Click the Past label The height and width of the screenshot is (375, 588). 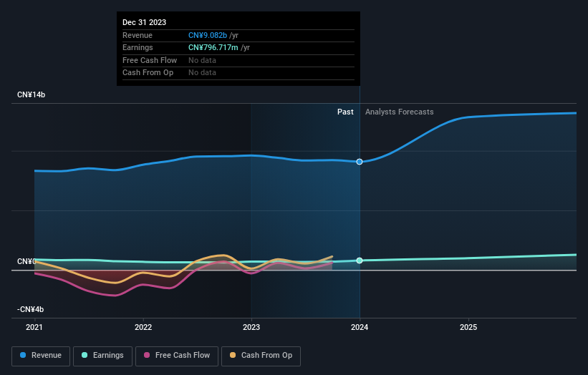(345, 112)
